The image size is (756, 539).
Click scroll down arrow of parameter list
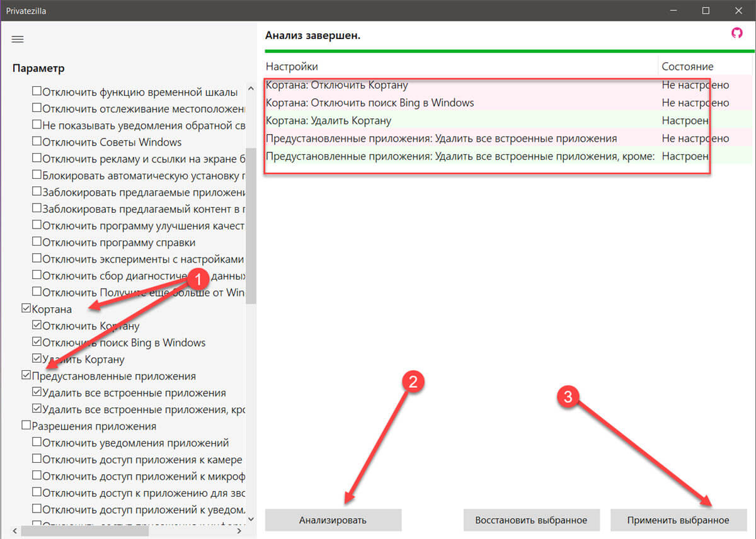point(251,519)
